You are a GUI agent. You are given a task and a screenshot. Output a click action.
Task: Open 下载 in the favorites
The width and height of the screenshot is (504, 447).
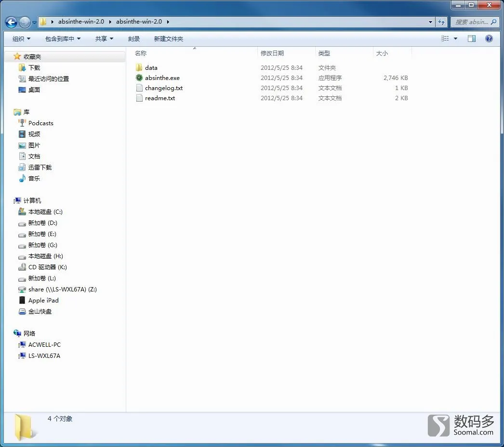point(34,68)
